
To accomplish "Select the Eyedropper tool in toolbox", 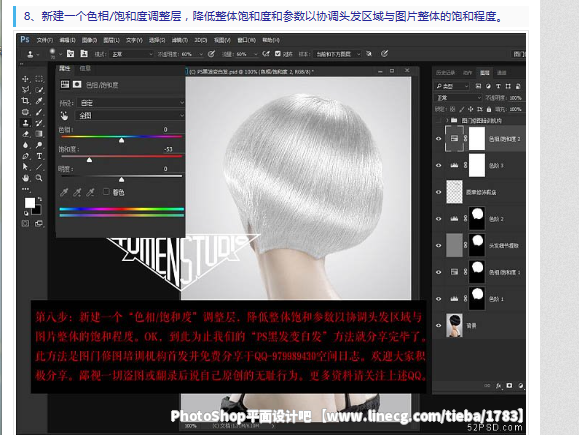I will click(39, 101).
